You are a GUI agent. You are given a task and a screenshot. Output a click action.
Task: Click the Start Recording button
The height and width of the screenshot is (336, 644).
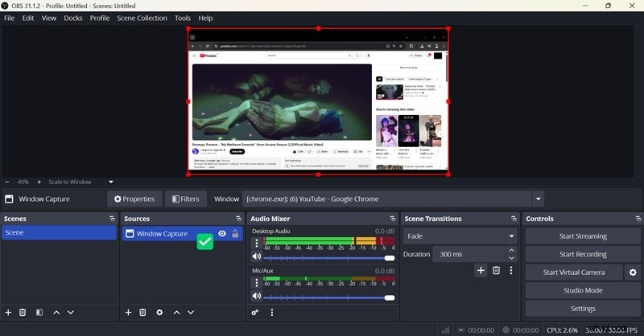click(x=583, y=254)
